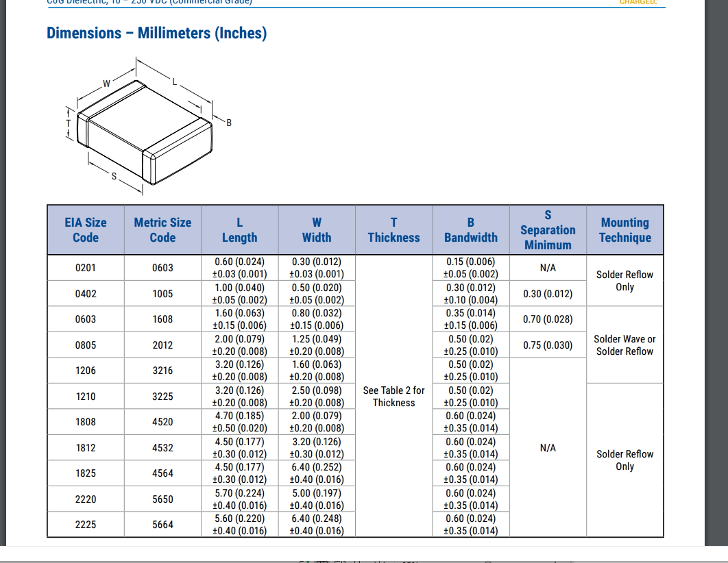Select the Dimensions – Millimeters (Inches) heading

[156, 33]
